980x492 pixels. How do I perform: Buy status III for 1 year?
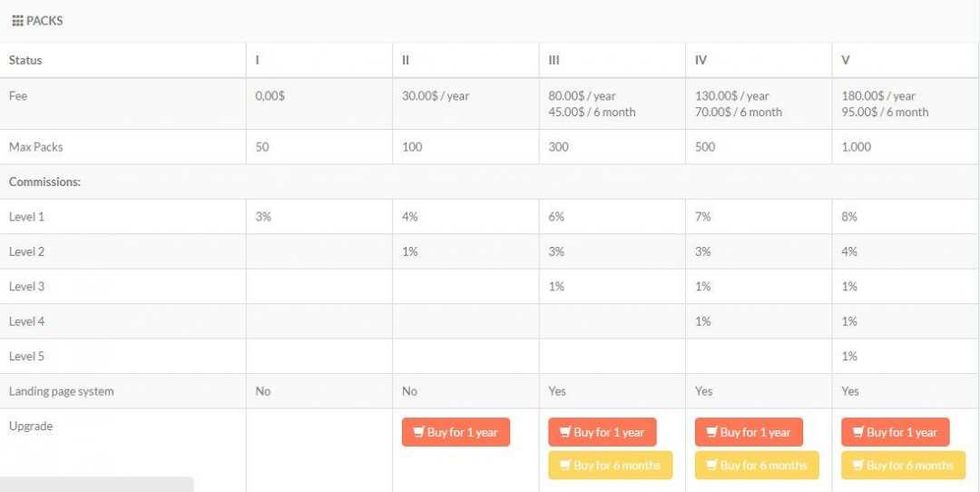[x=603, y=433]
